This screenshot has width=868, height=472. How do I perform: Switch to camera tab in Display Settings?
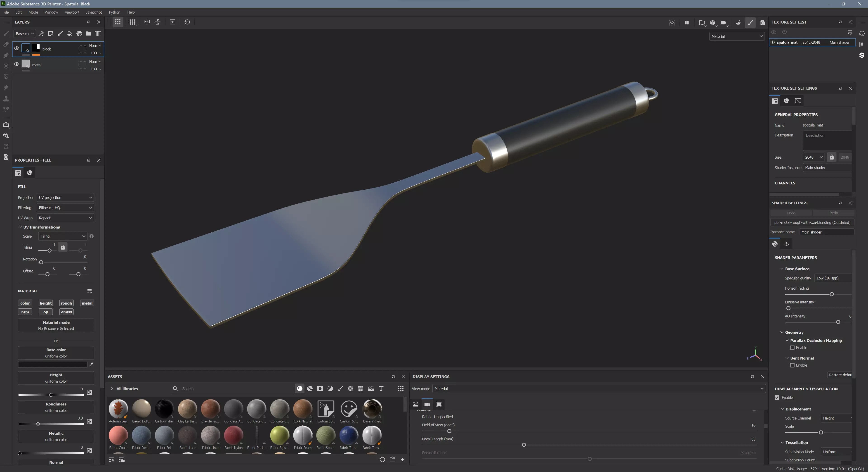click(x=427, y=404)
